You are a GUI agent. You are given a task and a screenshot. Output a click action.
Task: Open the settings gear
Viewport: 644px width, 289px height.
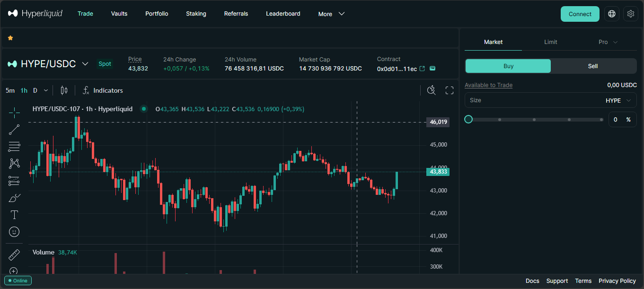coord(631,14)
